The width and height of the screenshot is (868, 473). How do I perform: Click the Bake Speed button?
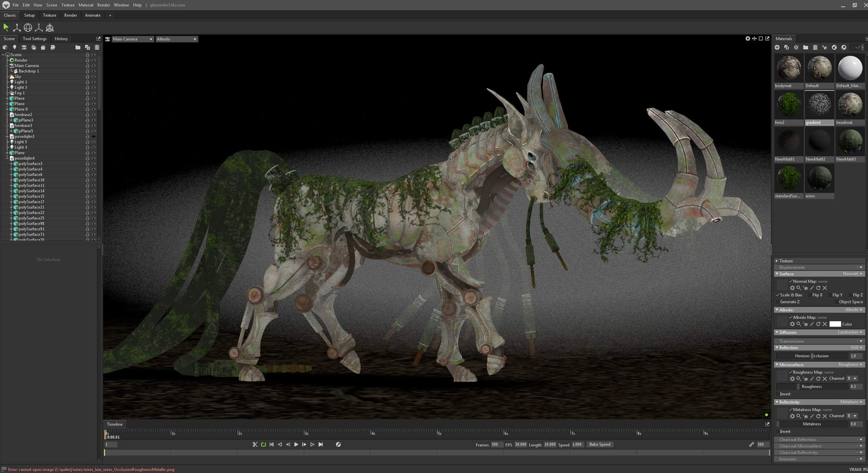click(599, 445)
